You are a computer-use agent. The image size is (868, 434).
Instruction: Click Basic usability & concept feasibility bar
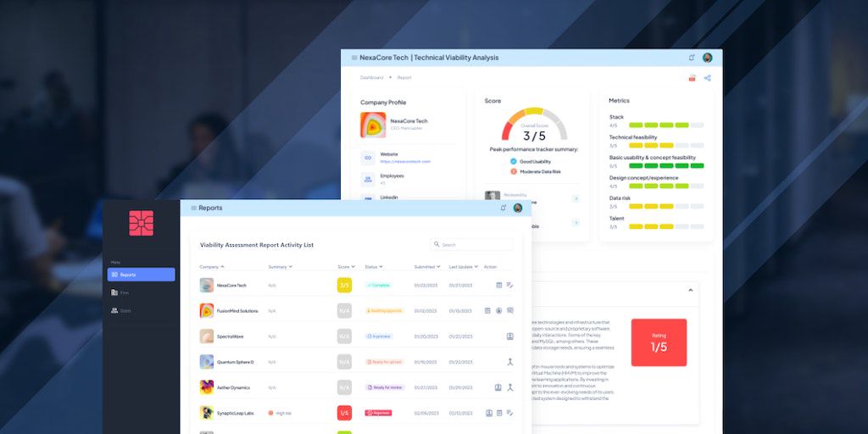point(666,165)
